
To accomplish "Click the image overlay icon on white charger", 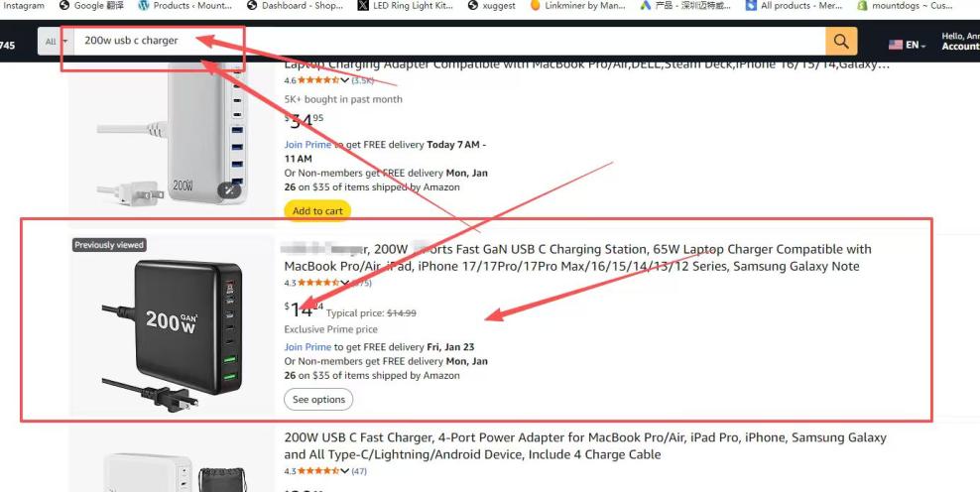I will pyautogui.click(x=231, y=190).
